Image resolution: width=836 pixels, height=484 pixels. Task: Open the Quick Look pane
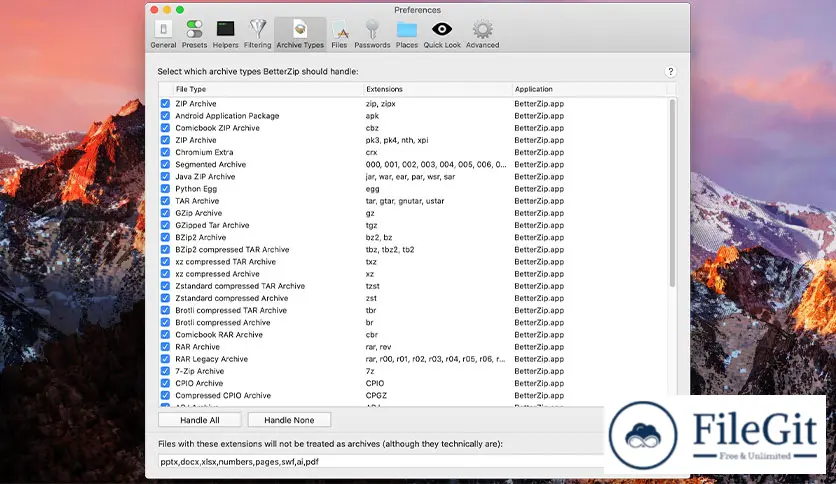[x=442, y=34]
